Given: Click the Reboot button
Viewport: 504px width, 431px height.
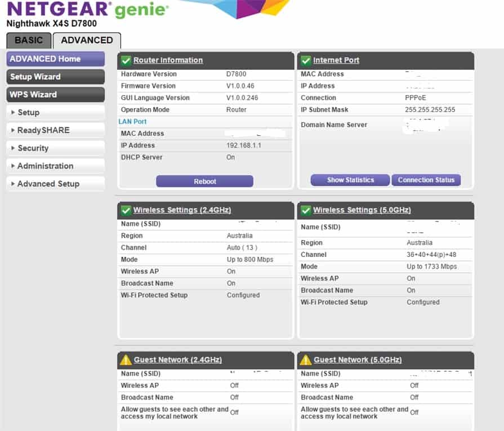Looking at the screenshot, I should click(x=205, y=181).
